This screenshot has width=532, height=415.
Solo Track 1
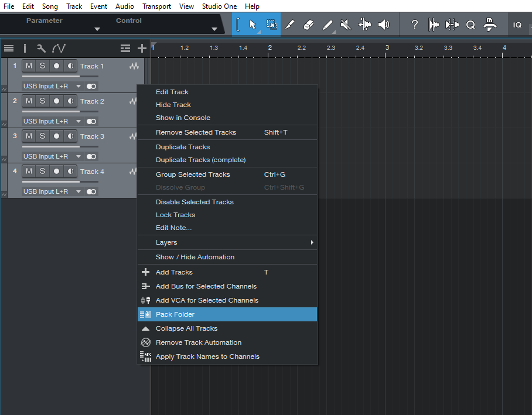tap(42, 66)
